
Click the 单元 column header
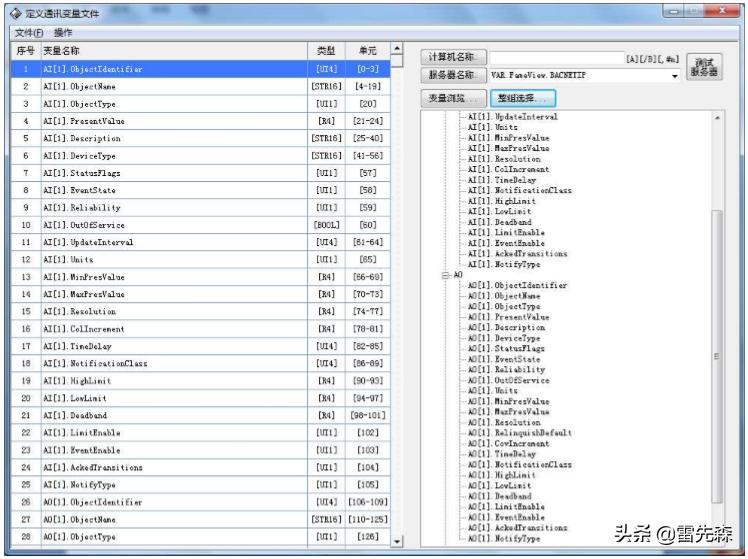tap(367, 51)
